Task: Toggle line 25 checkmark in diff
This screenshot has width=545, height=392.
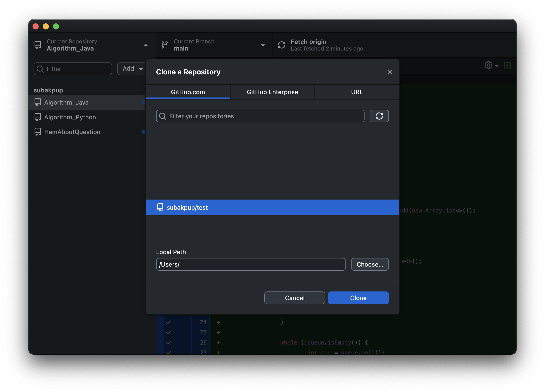Action: click(x=168, y=332)
